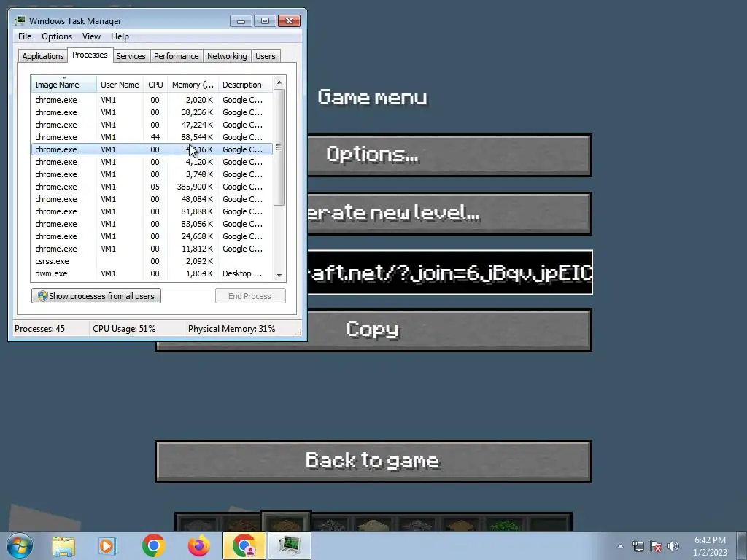The image size is (747, 560).
Task: Select chrome.exe with 81,888 K memory
Action: tap(152, 211)
